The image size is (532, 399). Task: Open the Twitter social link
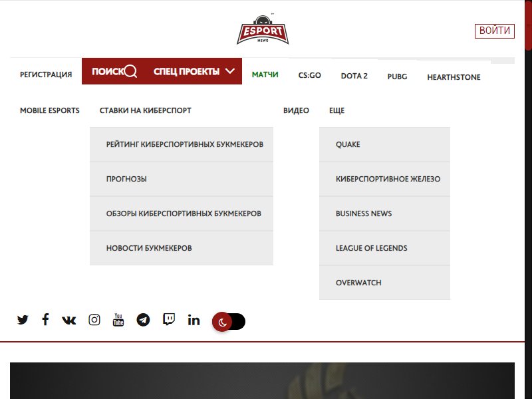pos(23,320)
